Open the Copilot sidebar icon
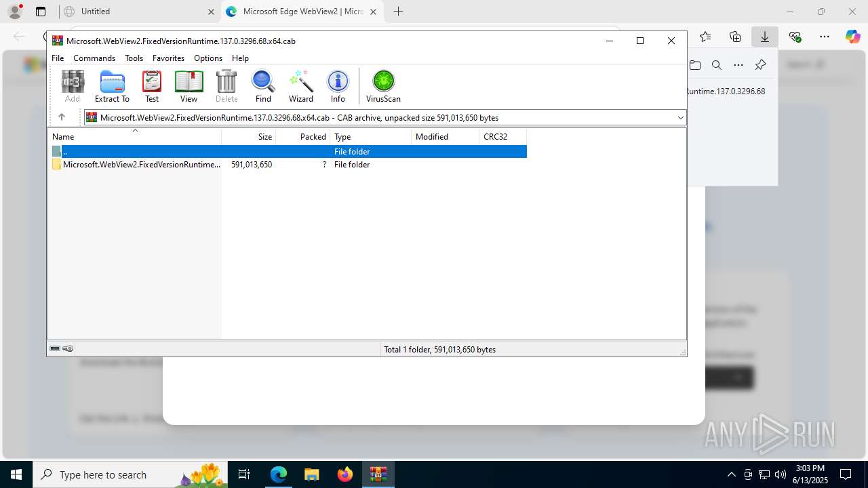The height and width of the screenshot is (488, 868). 853,37
